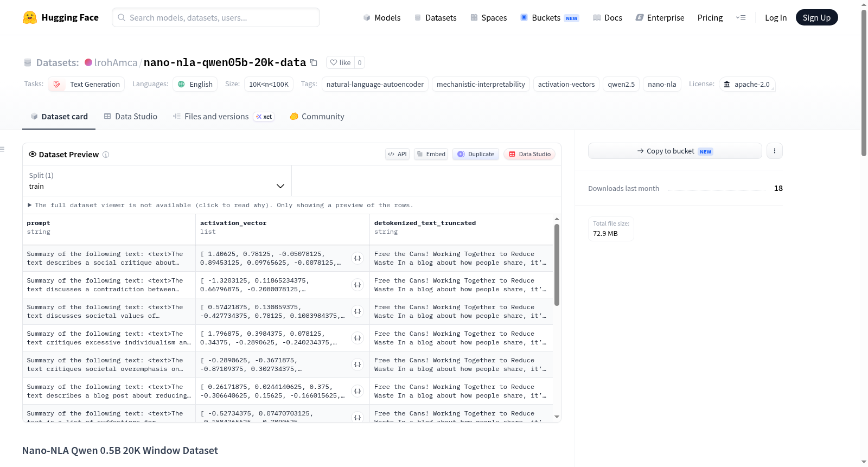
Task: Click the Sign Up button
Action: pyautogui.click(x=816, y=17)
